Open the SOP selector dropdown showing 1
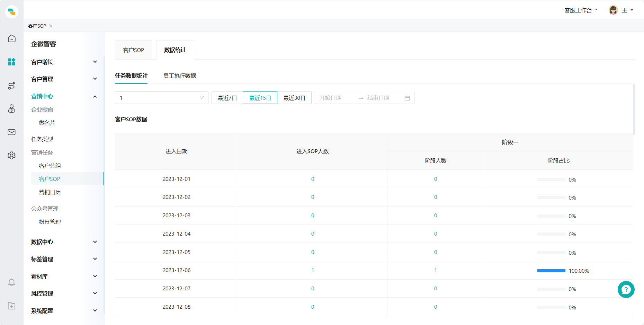The image size is (644, 325). click(162, 98)
